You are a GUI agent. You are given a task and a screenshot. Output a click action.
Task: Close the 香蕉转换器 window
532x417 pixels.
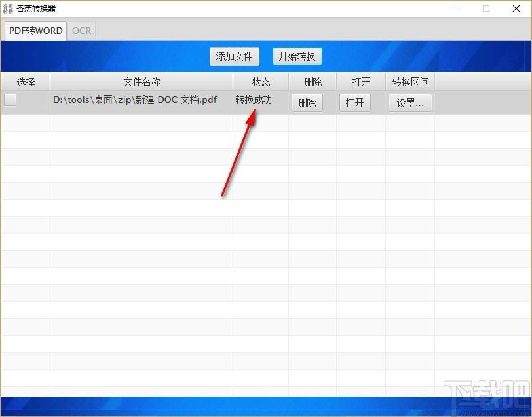click(x=516, y=9)
